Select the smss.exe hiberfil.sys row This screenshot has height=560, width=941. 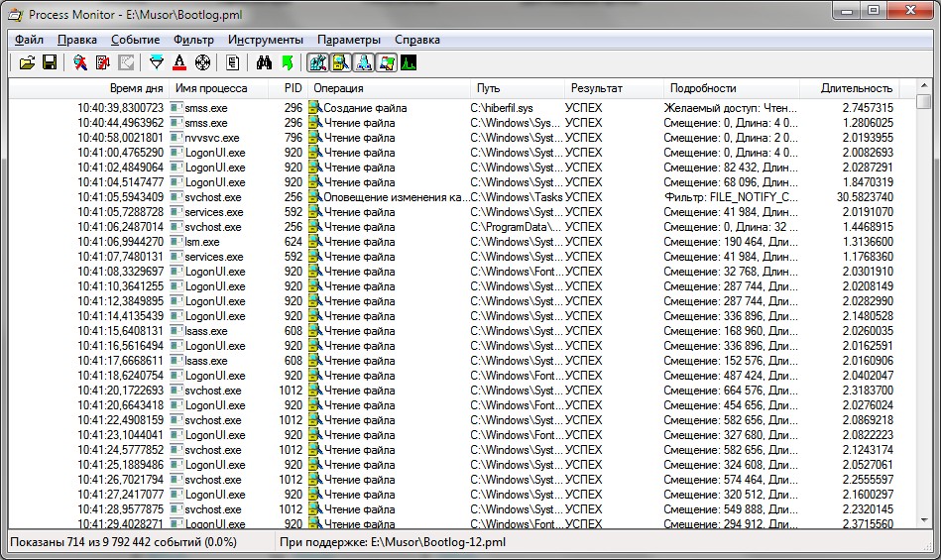tap(462, 108)
